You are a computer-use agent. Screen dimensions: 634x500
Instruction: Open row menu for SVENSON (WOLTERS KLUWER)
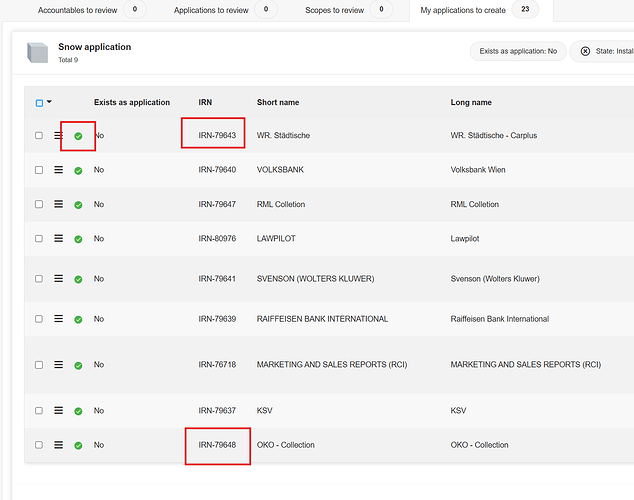59,278
